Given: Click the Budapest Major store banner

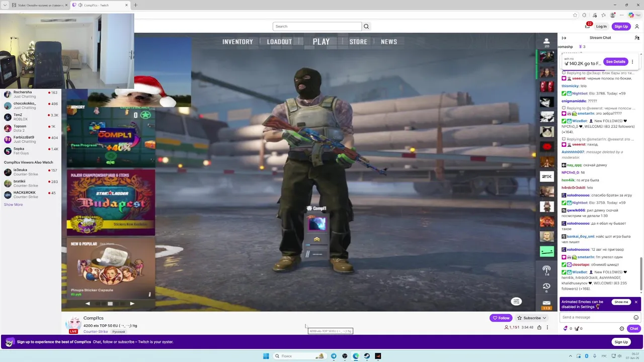Looking at the screenshot, I should [111, 203].
